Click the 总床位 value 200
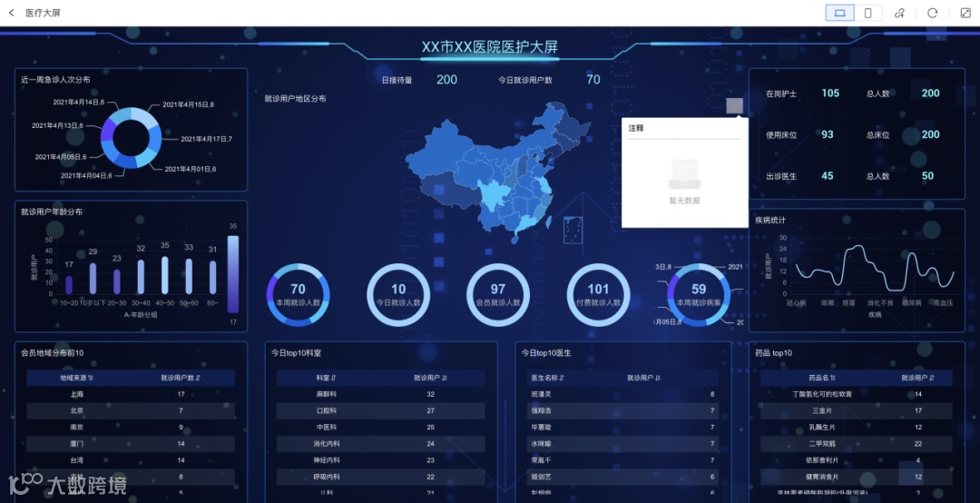The height and width of the screenshot is (503, 980). [931, 134]
